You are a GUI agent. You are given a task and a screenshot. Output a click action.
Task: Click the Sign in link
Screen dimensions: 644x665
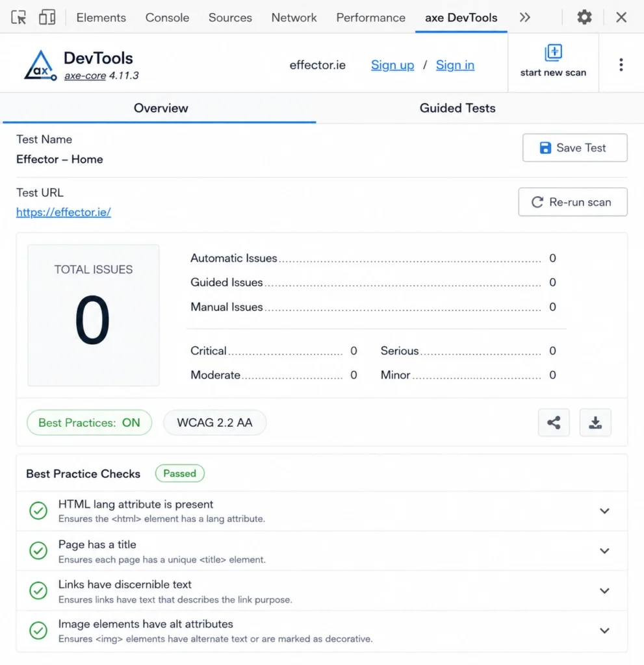pos(455,65)
